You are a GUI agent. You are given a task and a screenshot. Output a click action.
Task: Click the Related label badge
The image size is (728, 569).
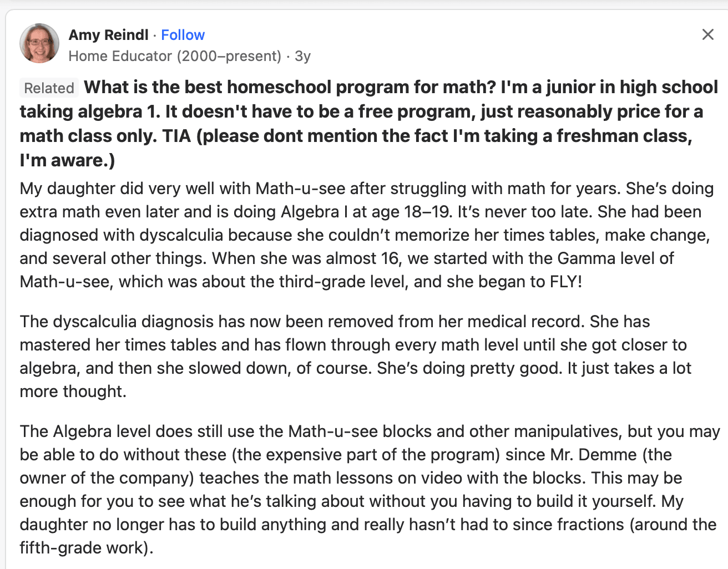tap(49, 88)
